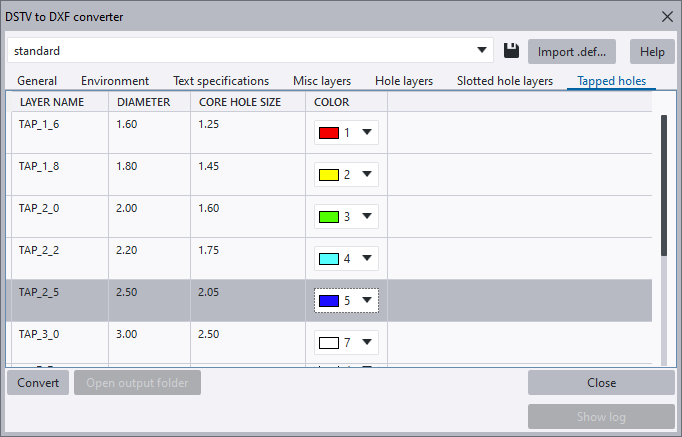Close the DSTV to DXF converter window
Viewport: 682px width, 437px height.
click(x=667, y=16)
